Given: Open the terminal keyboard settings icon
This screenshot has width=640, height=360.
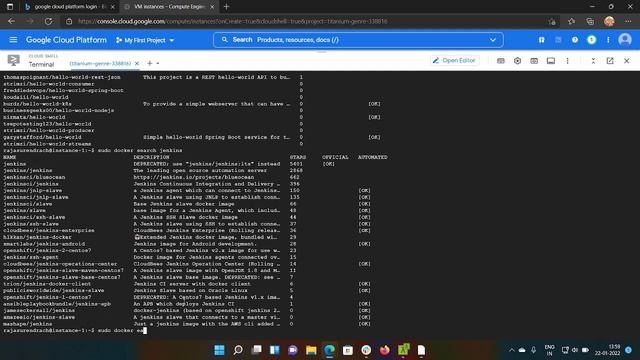Looking at the screenshot, I should tap(501, 61).
